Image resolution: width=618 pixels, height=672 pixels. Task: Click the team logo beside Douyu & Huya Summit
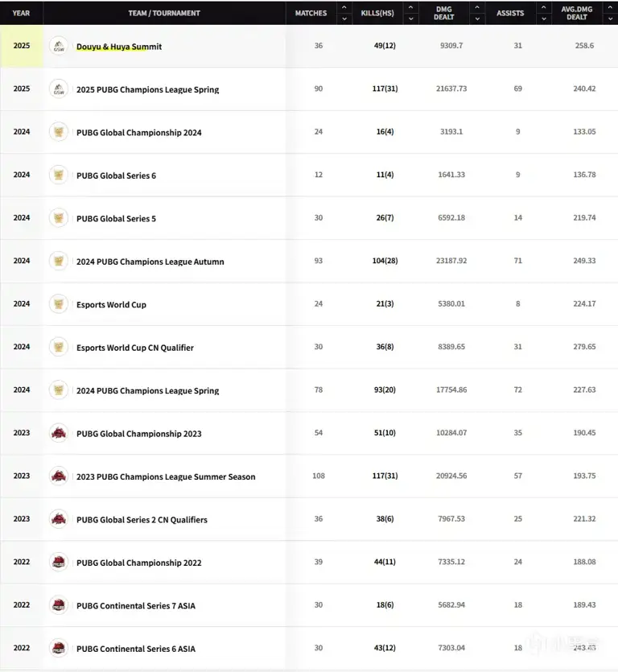pyautogui.click(x=59, y=46)
